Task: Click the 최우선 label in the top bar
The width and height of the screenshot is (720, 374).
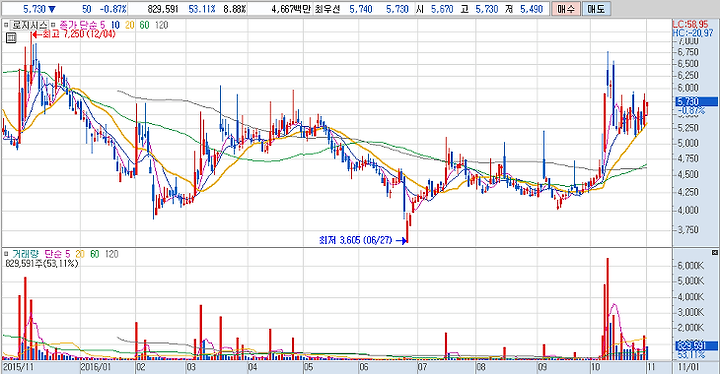Action: coord(327,9)
